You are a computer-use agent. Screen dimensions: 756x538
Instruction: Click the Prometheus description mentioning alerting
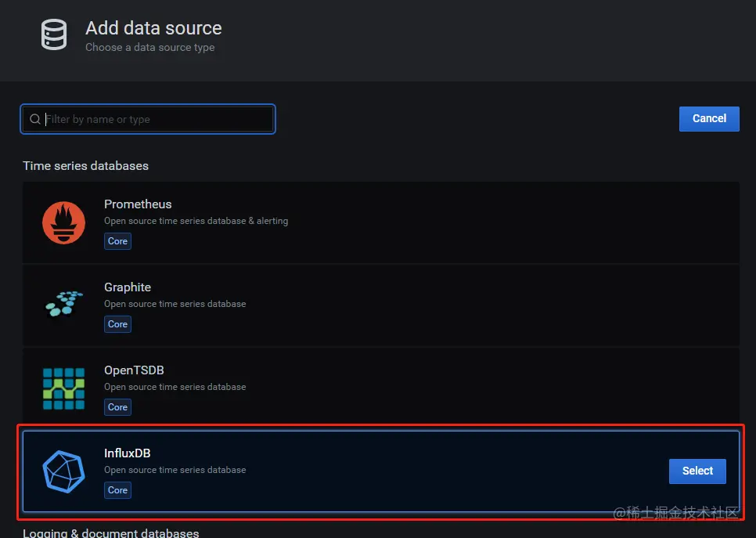tap(196, 221)
